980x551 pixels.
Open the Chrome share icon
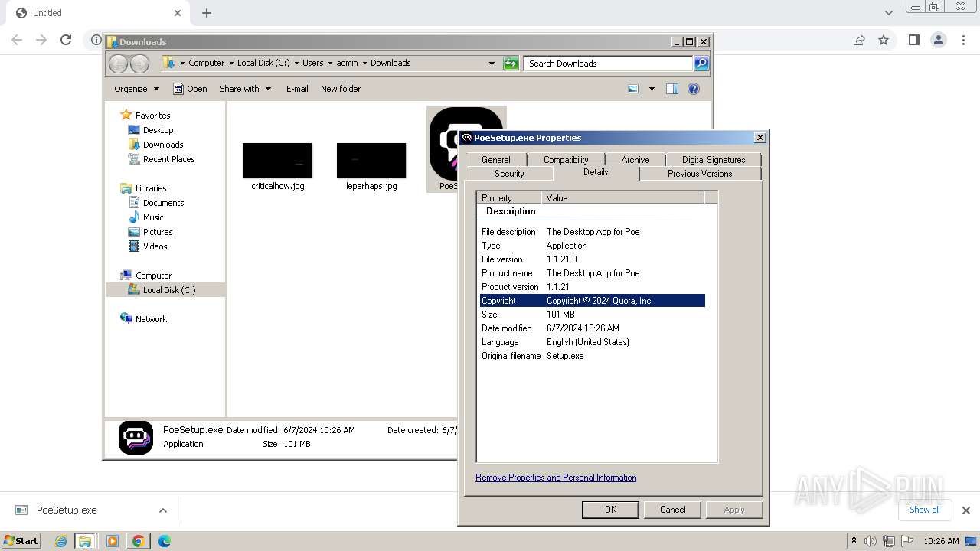tap(859, 40)
